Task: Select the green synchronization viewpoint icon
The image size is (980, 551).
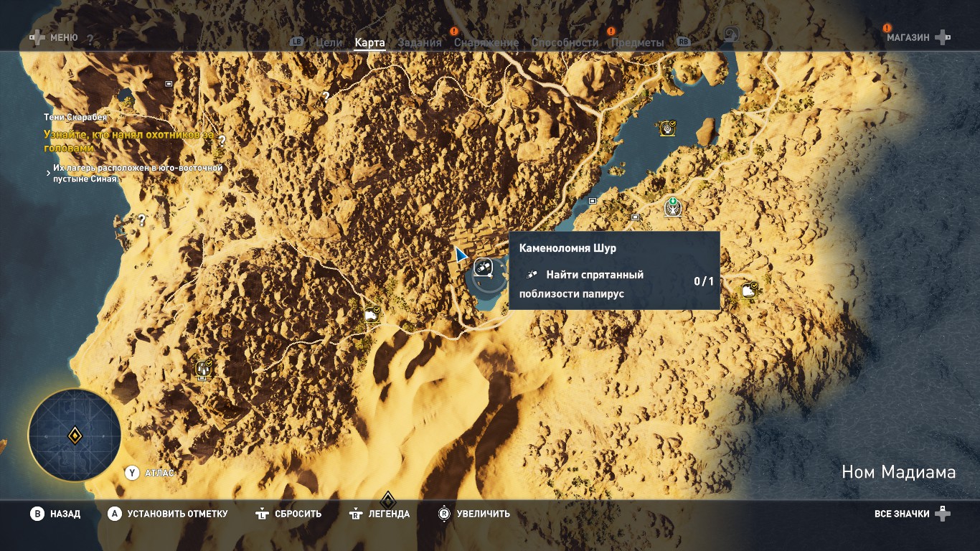Action: pyautogui.click(x=673, y=207)
